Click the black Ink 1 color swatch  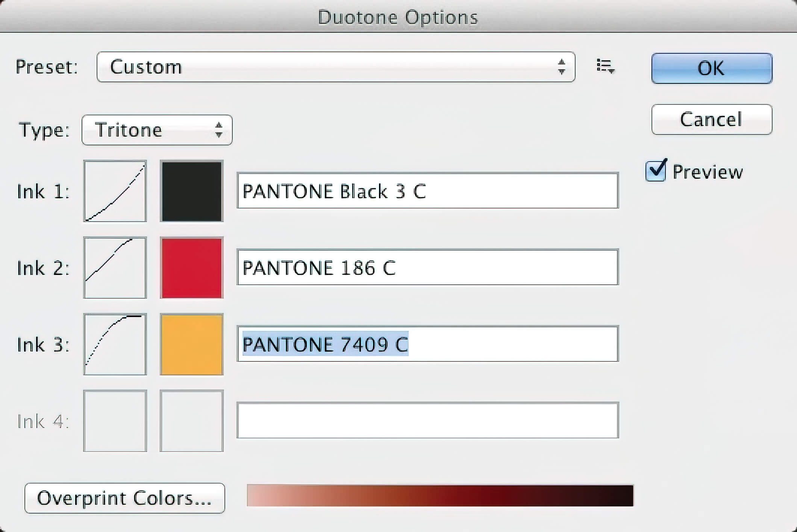[x=192, y=191]
